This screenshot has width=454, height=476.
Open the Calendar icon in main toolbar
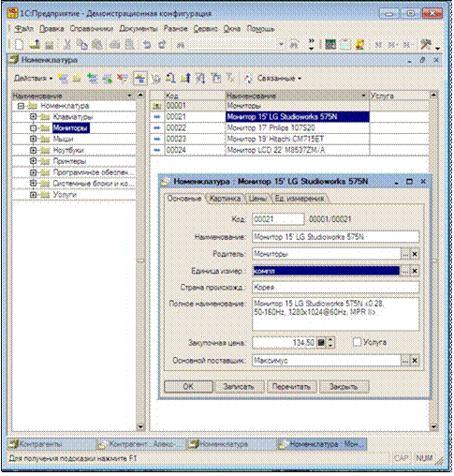click(x=345, y=45)
